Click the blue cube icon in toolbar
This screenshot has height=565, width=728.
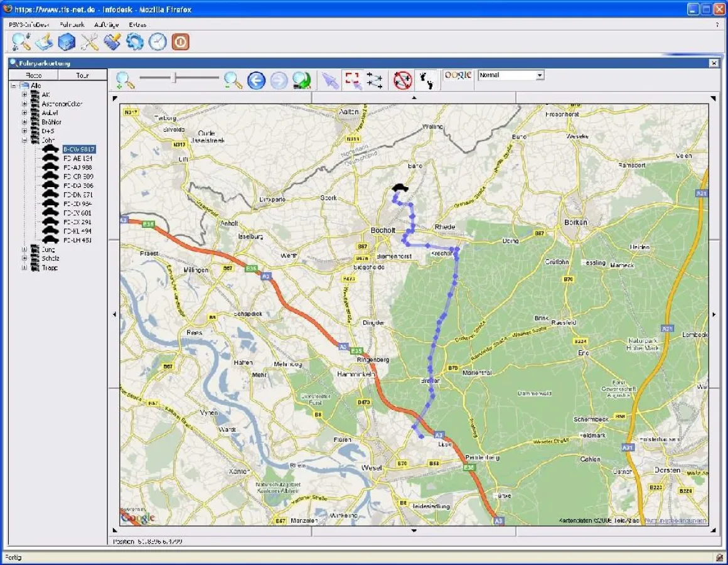pyautogui.click(x=67, y=41)
